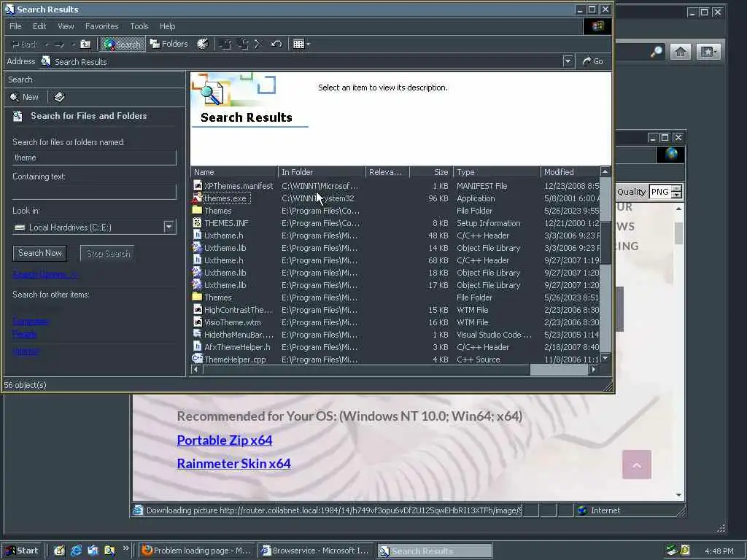Viewport: 747px width, 560px height.
Task: Click the results list scroll down arrow
Action: pyautogui.click(x=605, y=358)
